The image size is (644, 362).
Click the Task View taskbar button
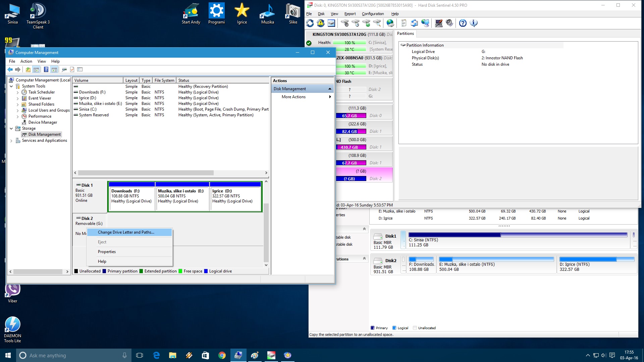[140, 355]
